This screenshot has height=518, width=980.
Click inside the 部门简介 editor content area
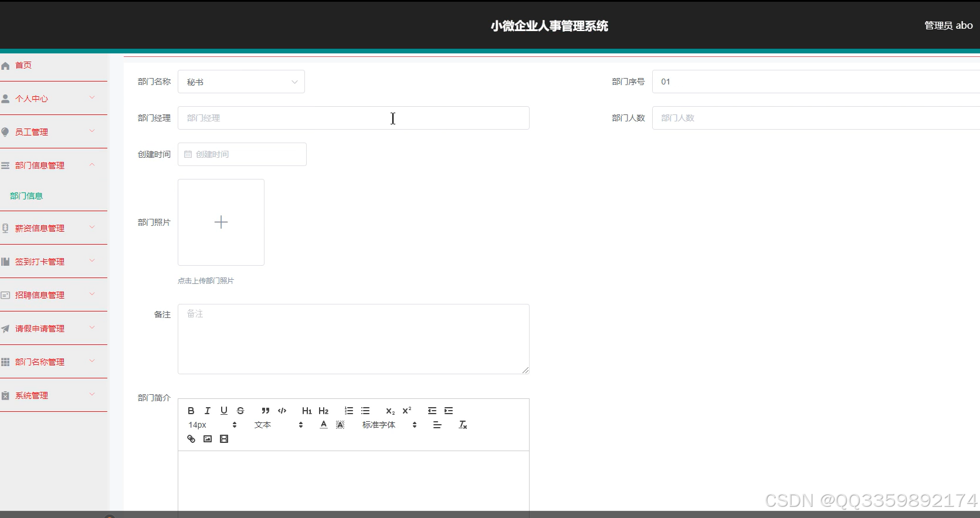coord(354,481)
